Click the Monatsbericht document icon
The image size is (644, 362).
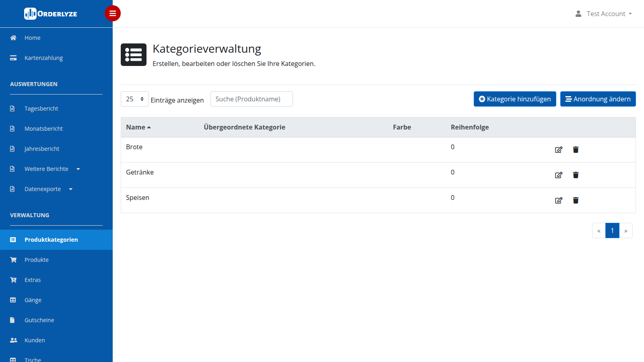point(12,129)
